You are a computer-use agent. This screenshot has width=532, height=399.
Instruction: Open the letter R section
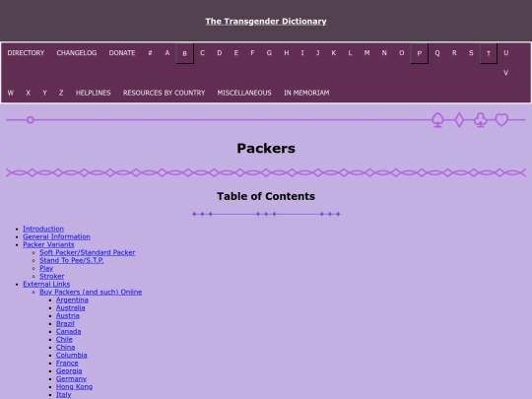pos(454,53)
